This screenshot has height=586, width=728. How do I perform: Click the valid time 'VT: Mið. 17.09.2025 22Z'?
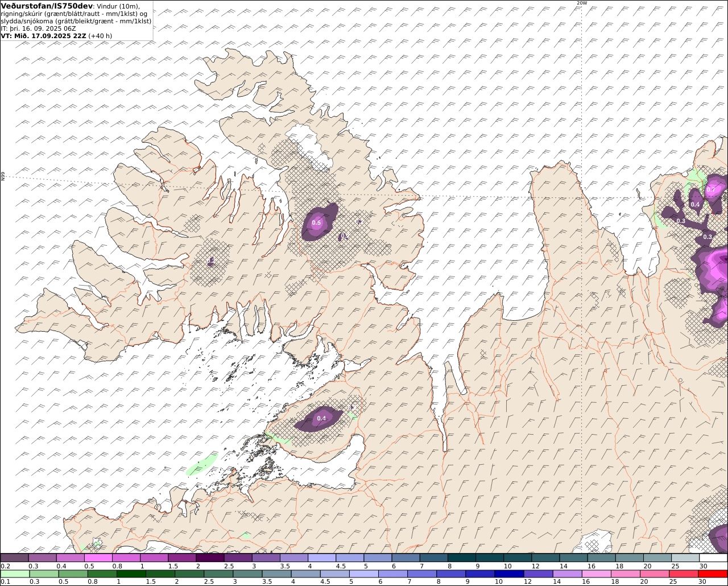point(43,36)
